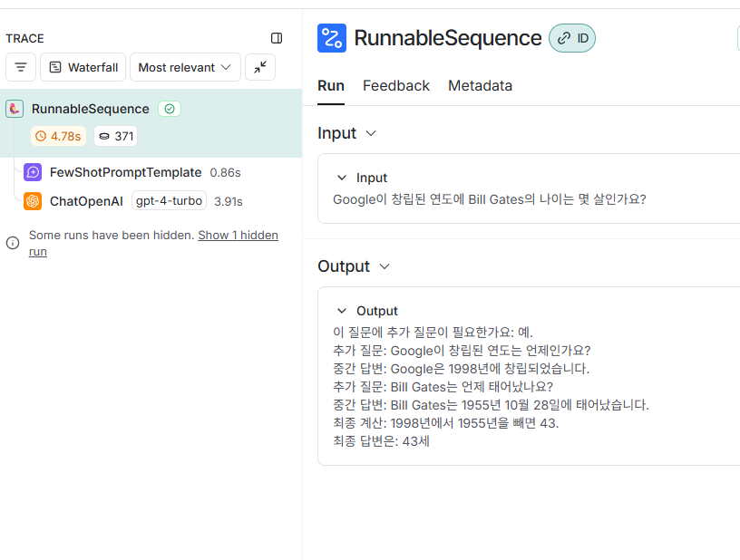This screenshot has width=740, height=560.
Task: Collapse the Input section chevron
Action: point(371,133)
